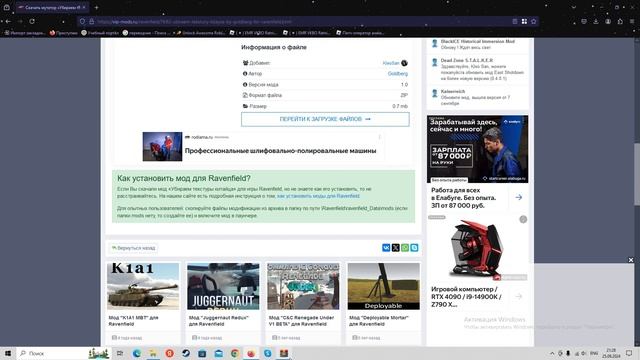
Task: Open the 'Deployable' mortar mod thumbnail
Action: [x=383, y=286]
